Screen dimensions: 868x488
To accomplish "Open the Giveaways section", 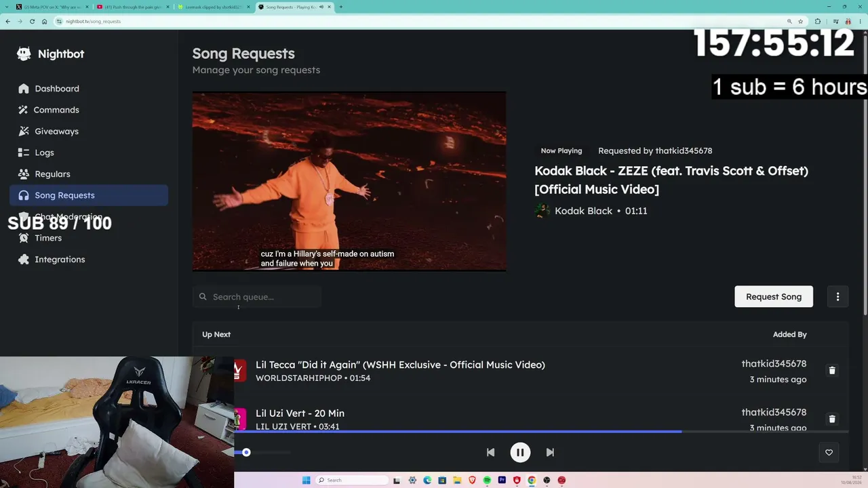I will coord(89,131).
